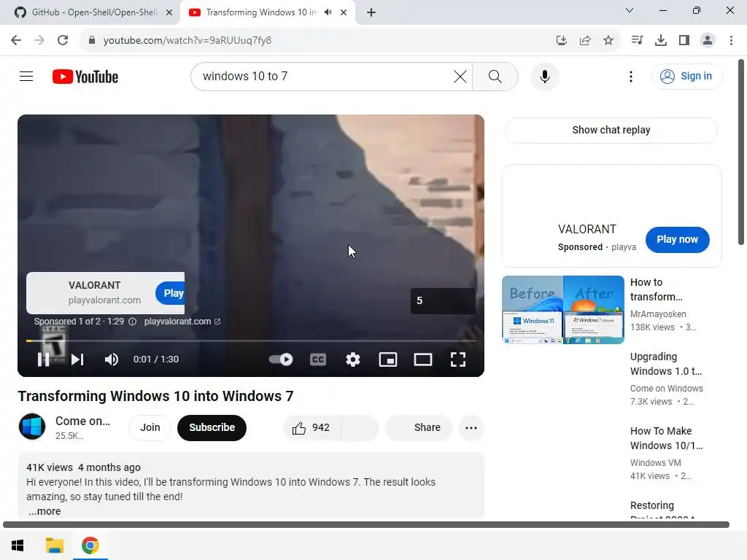Open the Before After Windows thumbnail
This screenshot has width=747, height=560.
(x=563, y=310)
